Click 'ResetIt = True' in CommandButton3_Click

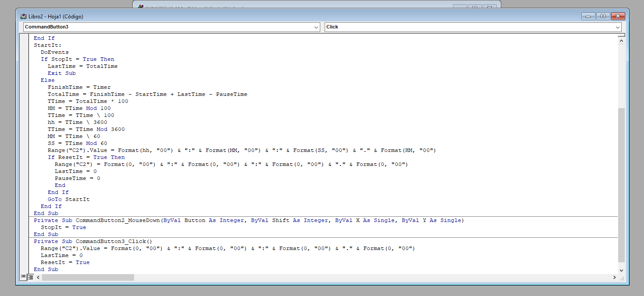(x=65, y=262)
